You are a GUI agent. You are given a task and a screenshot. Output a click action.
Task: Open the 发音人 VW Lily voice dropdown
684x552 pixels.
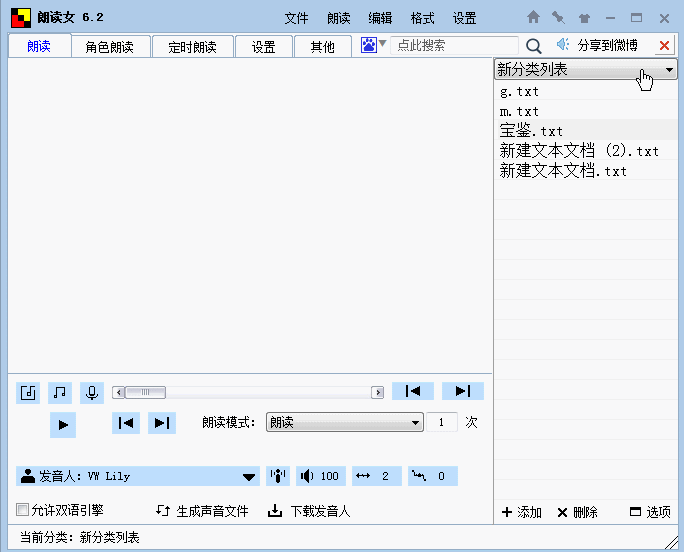138,476
